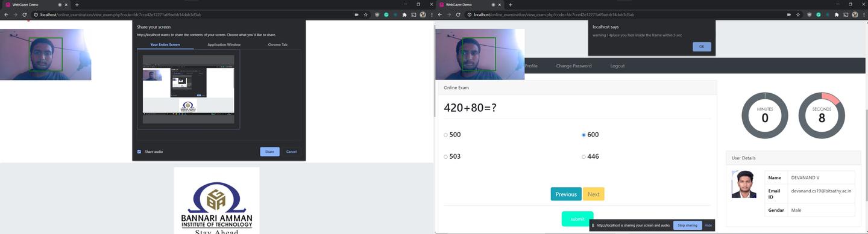Go back in the right browser window

pyautogui.click(x=439, y=14)
